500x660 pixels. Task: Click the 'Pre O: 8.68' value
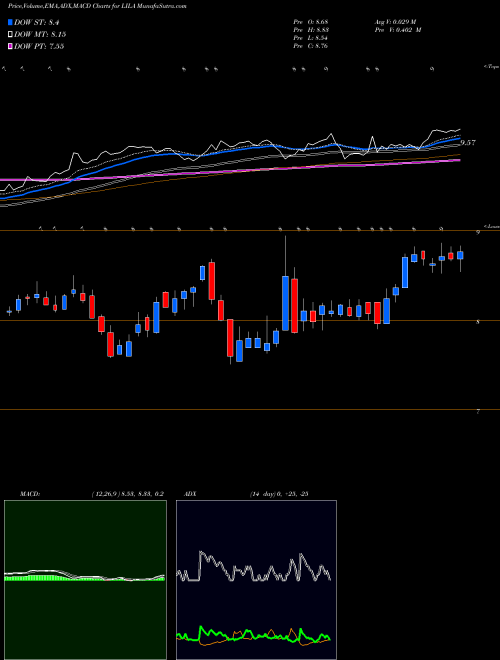311,21
